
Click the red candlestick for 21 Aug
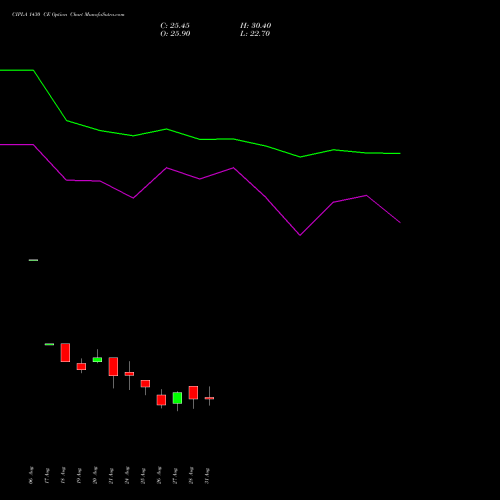coord(113,367)
